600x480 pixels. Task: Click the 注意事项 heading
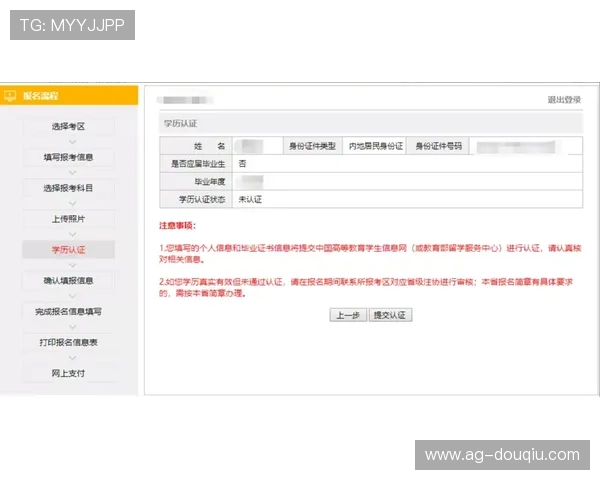[178, 225]
